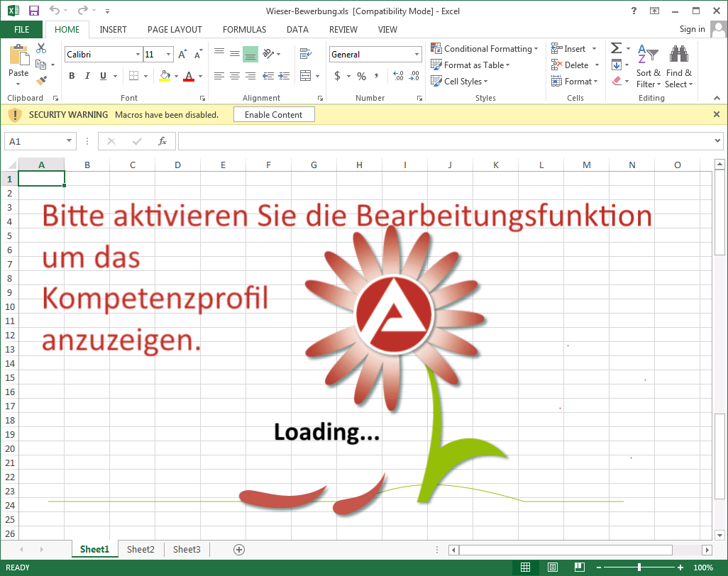This screenshot has width=728, height=576.
Task: Toggle Bottom Align (highlighted)
Action: [250, 55]
